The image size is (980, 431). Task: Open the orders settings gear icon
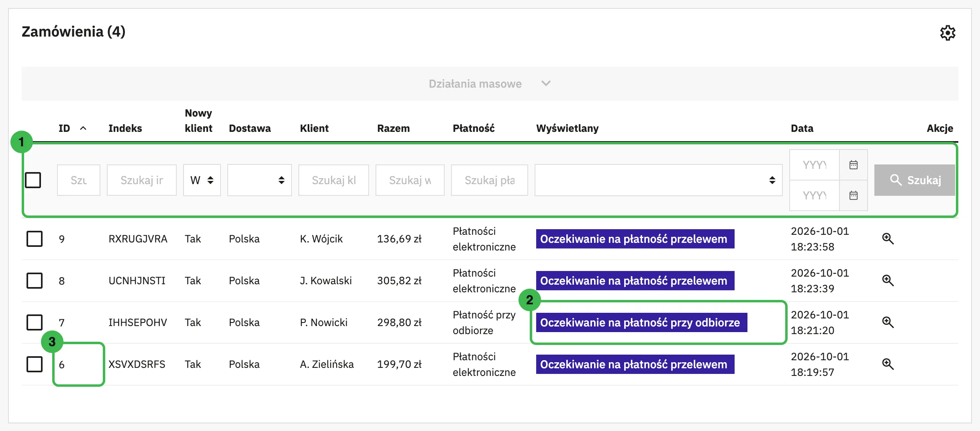(947, 33)
